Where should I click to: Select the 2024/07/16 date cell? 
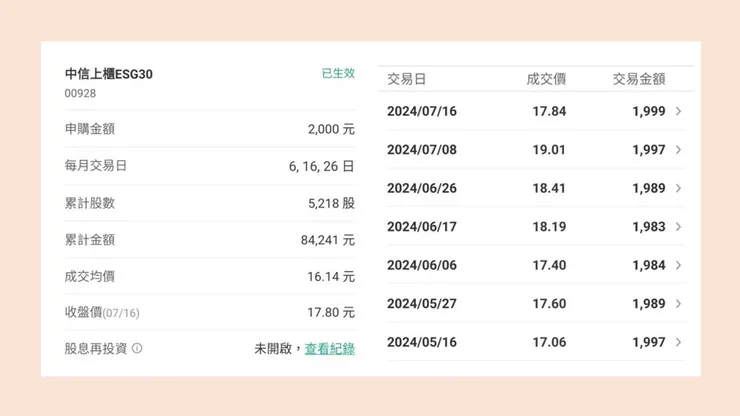422,111
